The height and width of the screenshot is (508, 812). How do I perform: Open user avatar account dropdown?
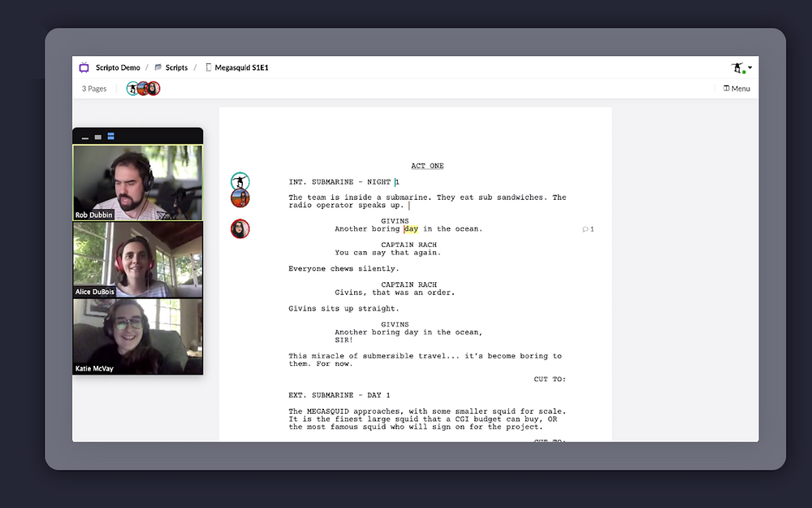click(741, 68)
